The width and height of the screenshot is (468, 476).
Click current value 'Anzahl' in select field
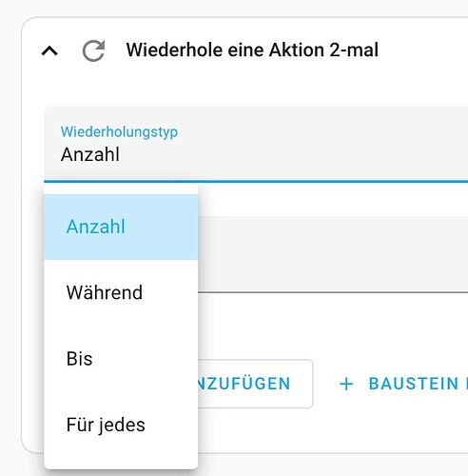point(90,154)
